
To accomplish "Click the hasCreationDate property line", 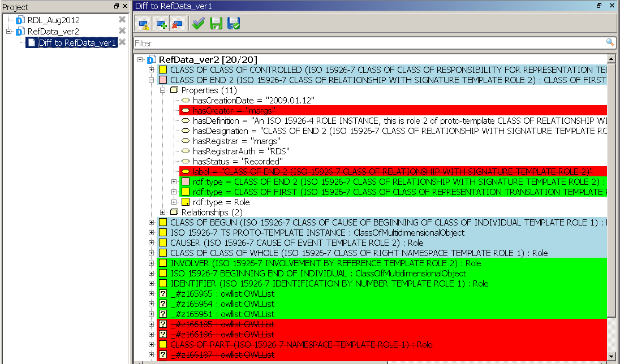I will coord(253,101).
